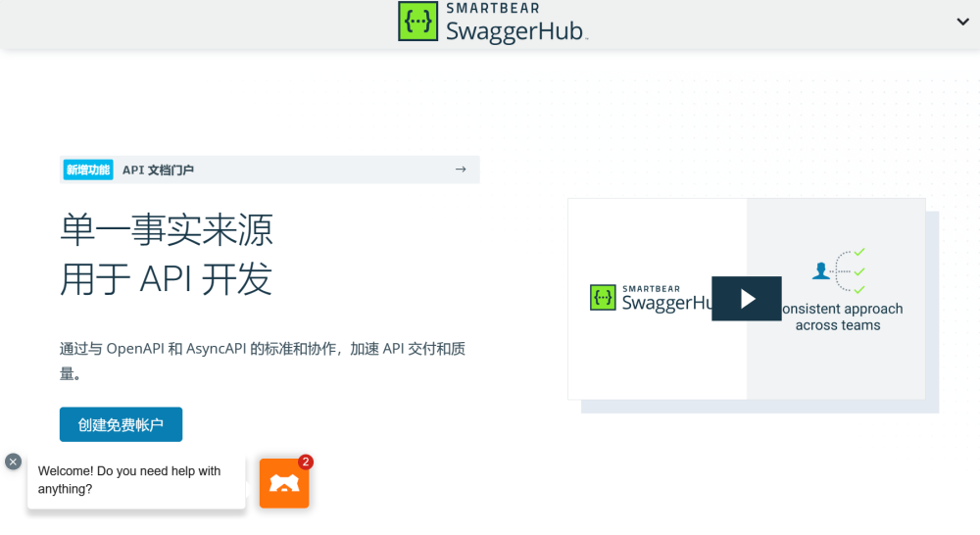Click the 新增功能 badge
980x535 pixels.
[x=88, y=170]
